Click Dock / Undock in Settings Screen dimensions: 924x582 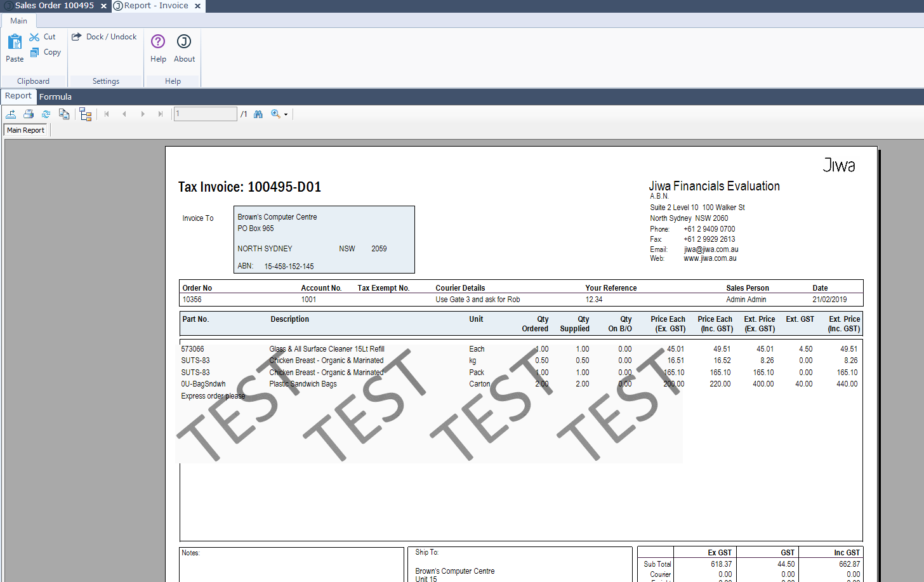tap(105, 37)
